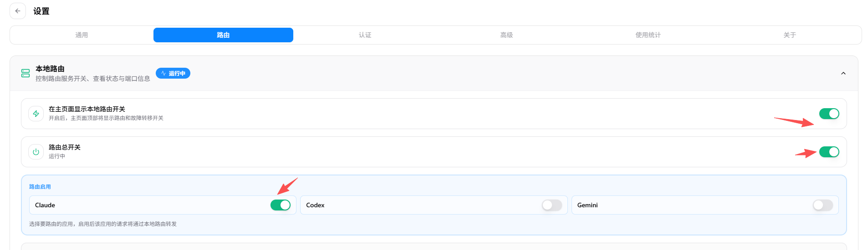Open the 高级 tab
Image resolution: width=868 pixels, height=250 pixels.
coord(506,35)
